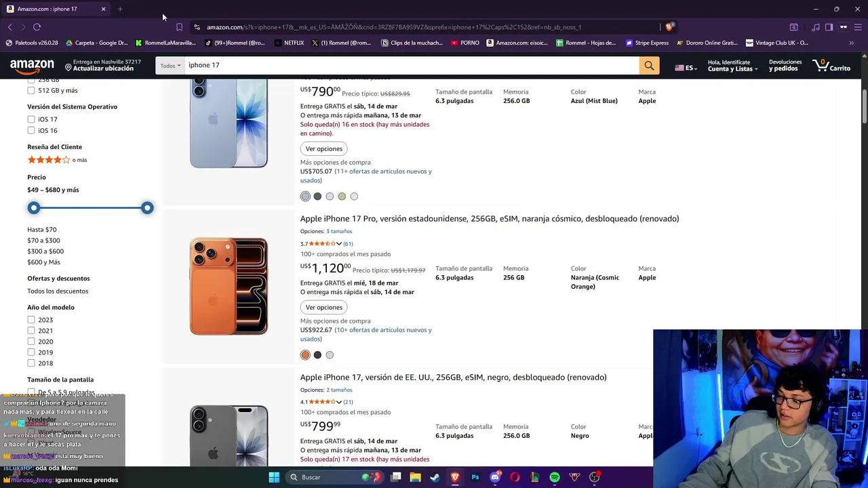Check the 2018 model year box
The width and height of the screenshot is (868, 488).
[31, 363]
